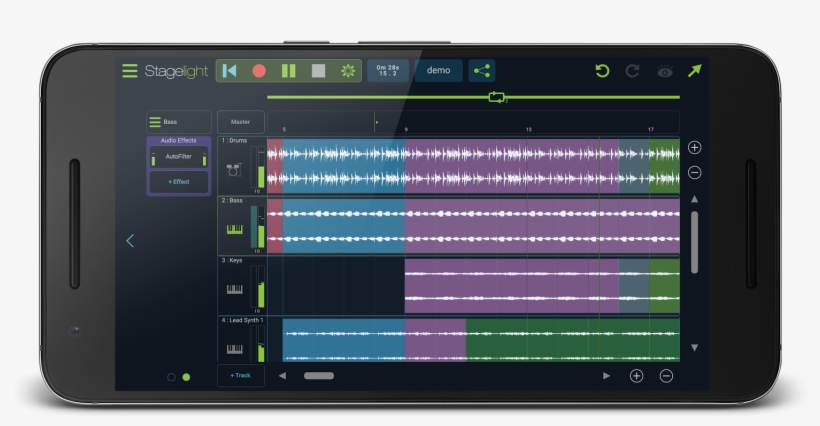Stop playback with the square stop button

(x=318, y=71)
